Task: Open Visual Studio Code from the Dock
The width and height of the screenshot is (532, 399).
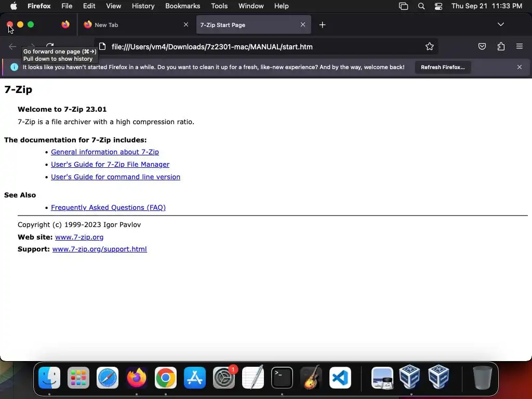Action: pos(340,378)
